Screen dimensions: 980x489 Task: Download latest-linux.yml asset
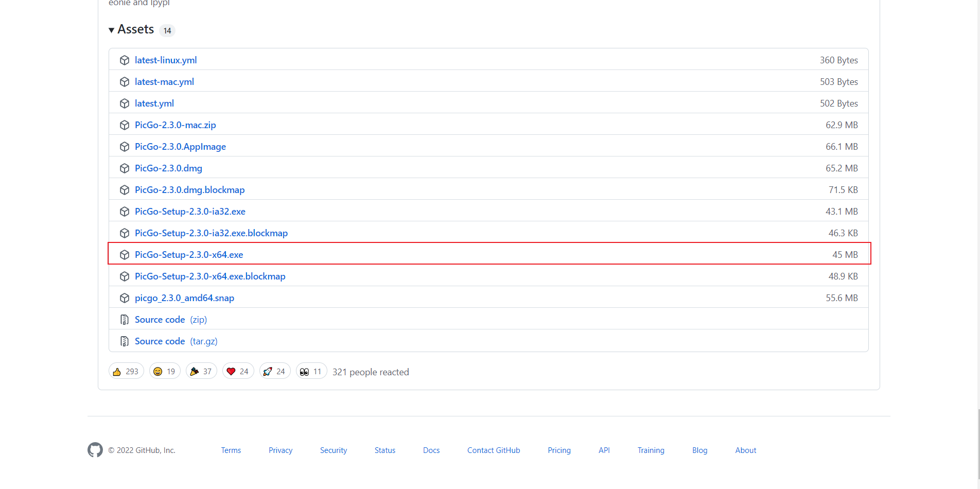[x=166, y=60]
